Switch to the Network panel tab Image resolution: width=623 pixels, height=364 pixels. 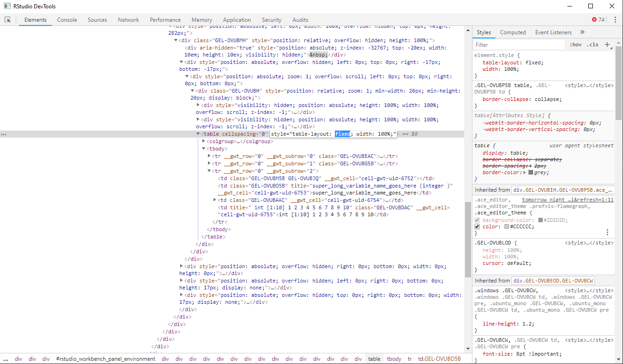(x=128, y=19)
